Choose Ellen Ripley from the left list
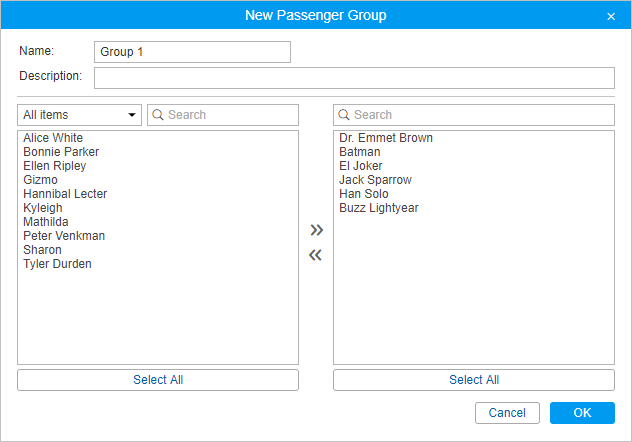 point(55,166)
